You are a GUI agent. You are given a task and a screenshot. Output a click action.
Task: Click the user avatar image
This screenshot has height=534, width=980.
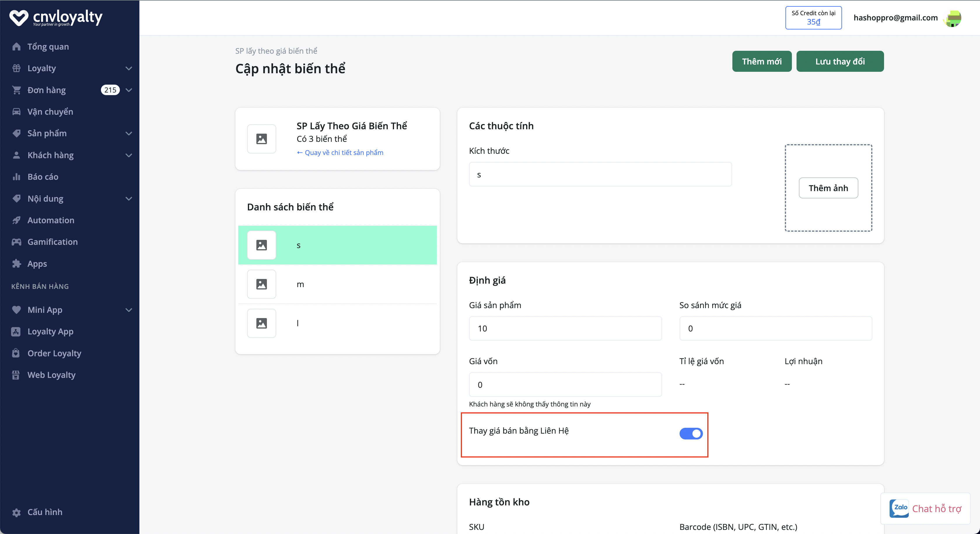[x=953, y=18]
